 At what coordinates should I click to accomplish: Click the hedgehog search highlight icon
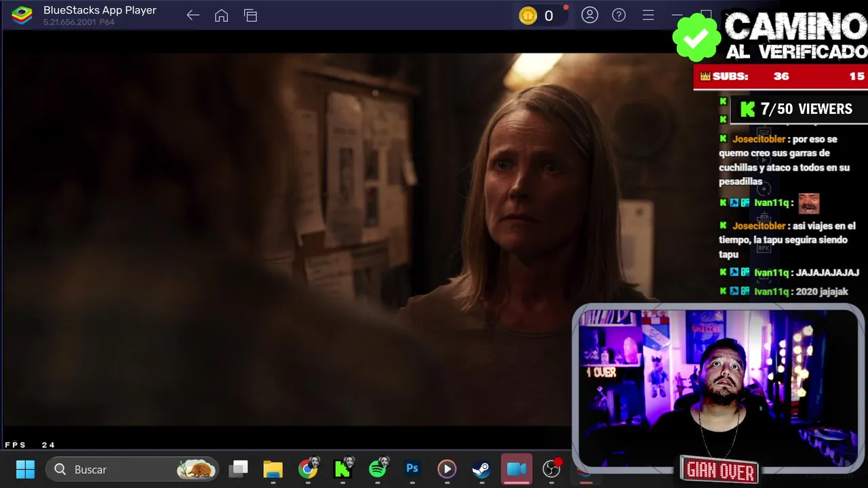tap(197, 468)
